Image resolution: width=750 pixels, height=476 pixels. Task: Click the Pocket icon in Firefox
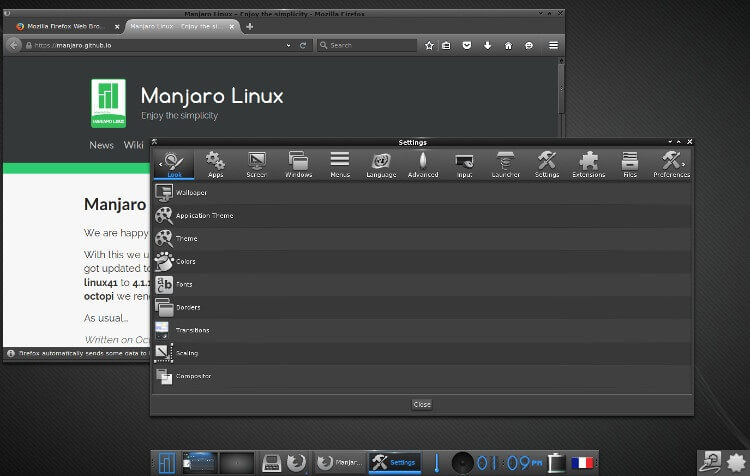[x=467, y=45]
